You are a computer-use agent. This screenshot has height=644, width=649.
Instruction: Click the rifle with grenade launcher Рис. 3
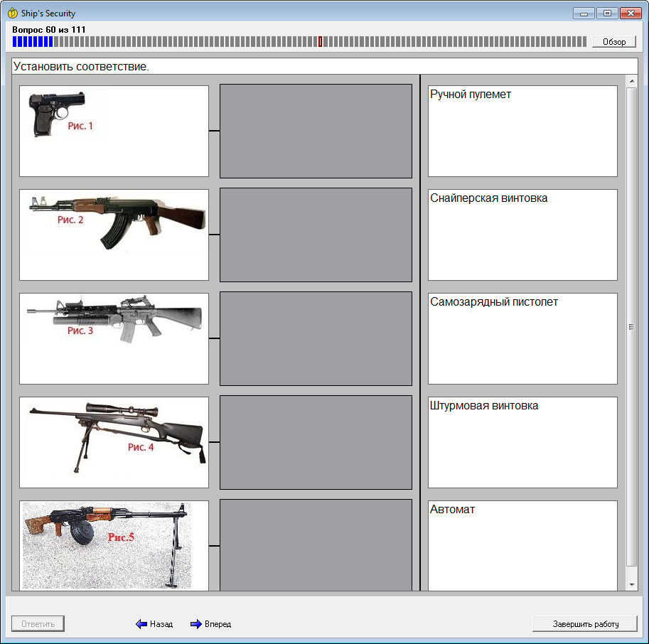pos(114,338)
